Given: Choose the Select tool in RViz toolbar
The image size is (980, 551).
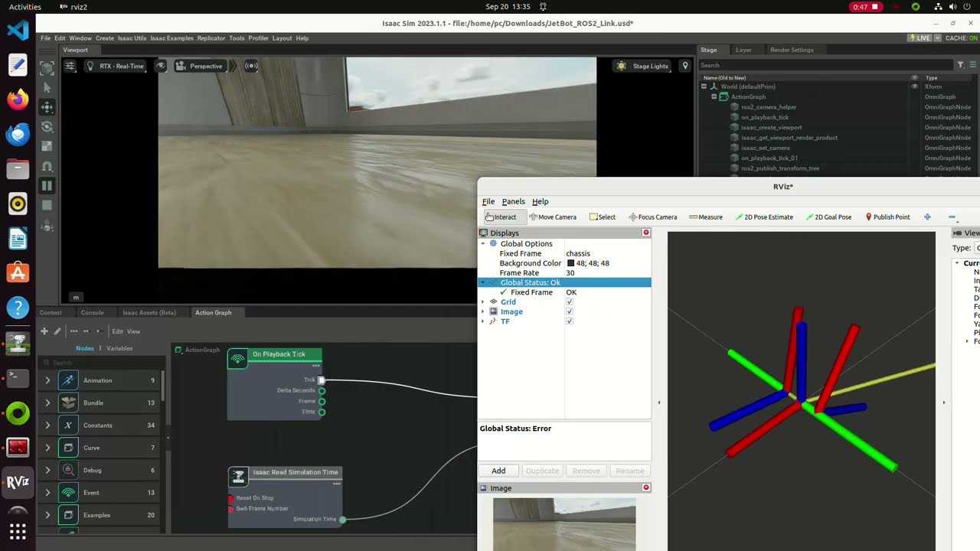Looking at the screenshot, I should [x=603, y=217].
